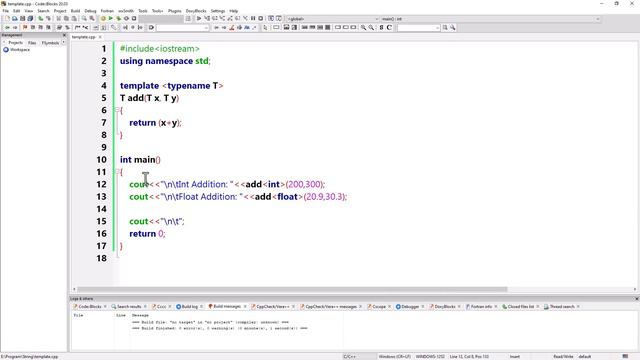
Task: Open the File menu
Action: pos(6,11)
